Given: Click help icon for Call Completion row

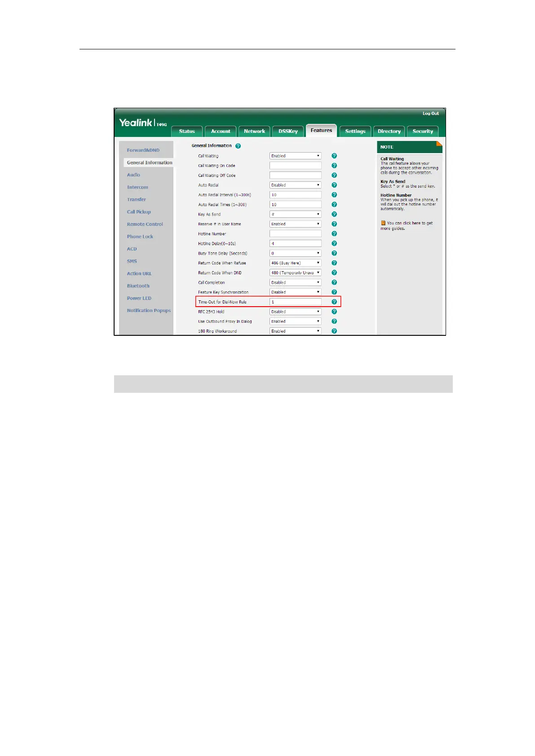Looking at the screenshot, I should click(x=334, y=282).
